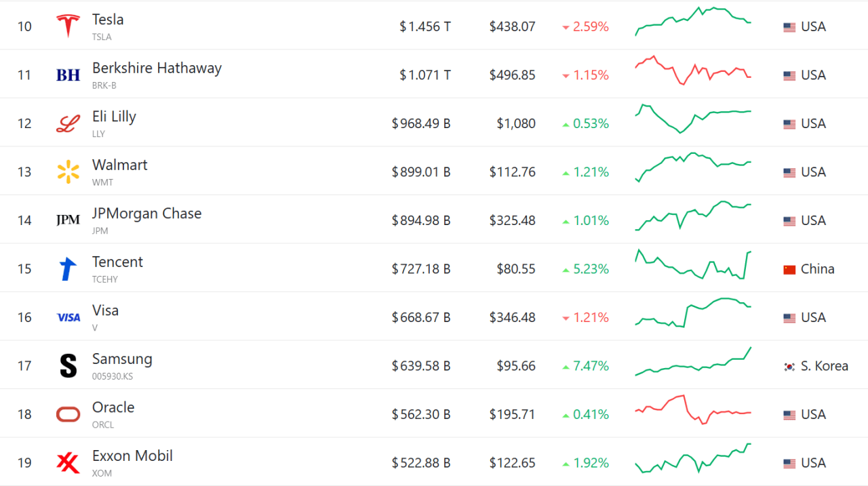The height and width of the screenshot is (486, 868).
Task: Click the JPMorgan Chase JPM logo
Action: pos(68,220)
